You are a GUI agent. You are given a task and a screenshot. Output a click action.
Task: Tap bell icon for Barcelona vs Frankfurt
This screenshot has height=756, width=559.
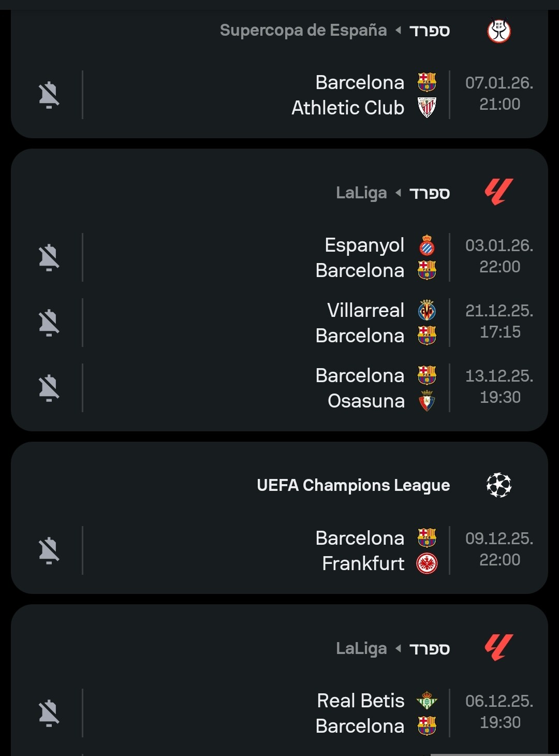click(49, 550)
